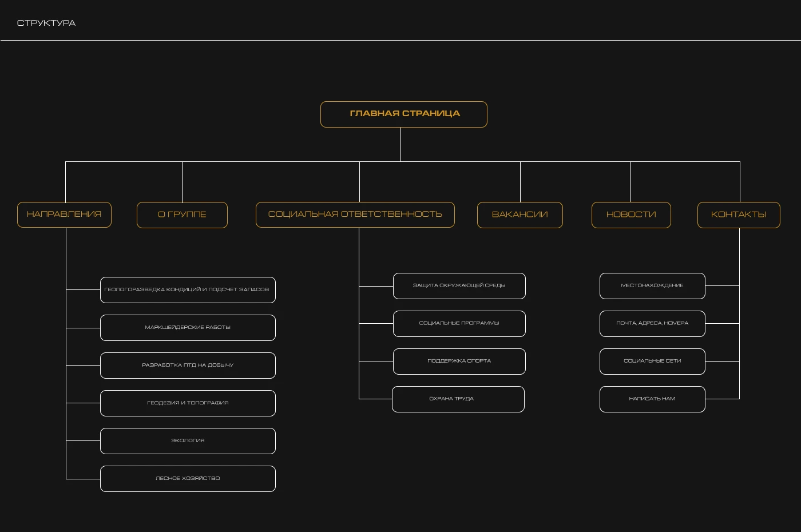Open the НОВОСТИ section node

[631, 215]
